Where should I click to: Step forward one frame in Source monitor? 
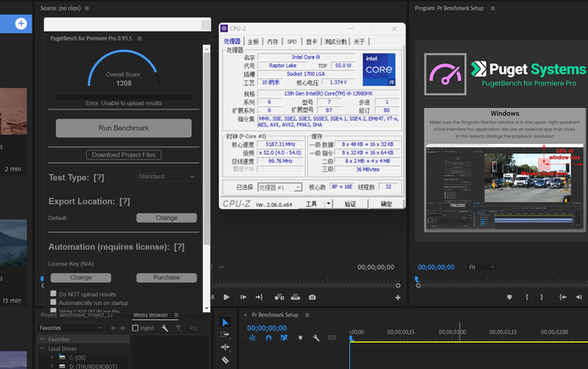243,297
